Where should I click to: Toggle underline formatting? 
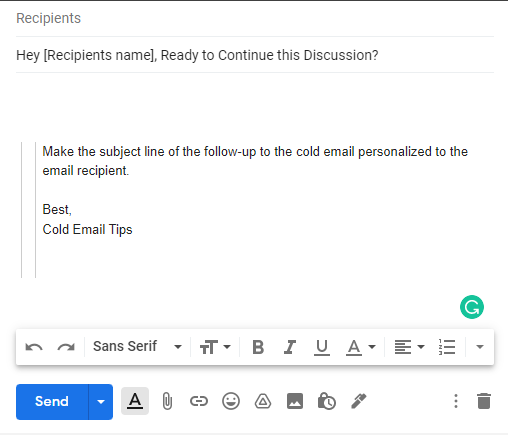tap(322, 347)
